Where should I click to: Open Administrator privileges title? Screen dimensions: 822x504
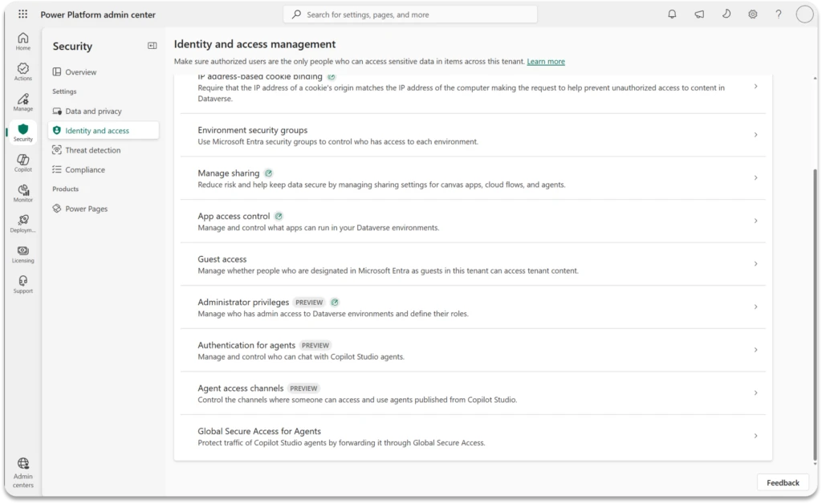[x=243, y=303]
